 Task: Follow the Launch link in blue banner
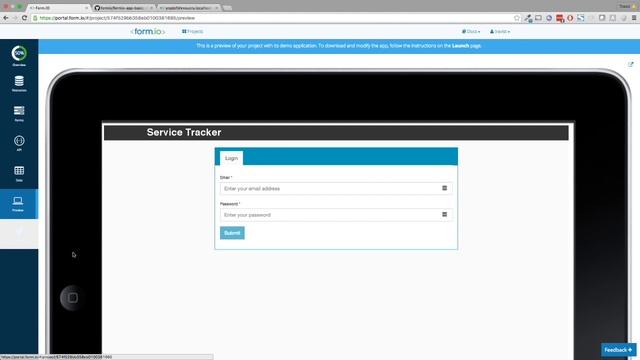click(460, 46)
